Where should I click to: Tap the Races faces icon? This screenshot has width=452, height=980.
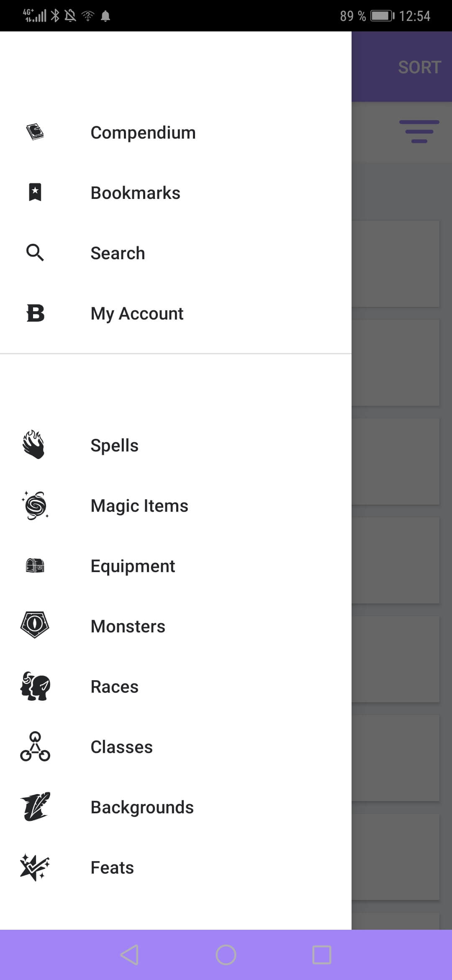pos(35,686)
